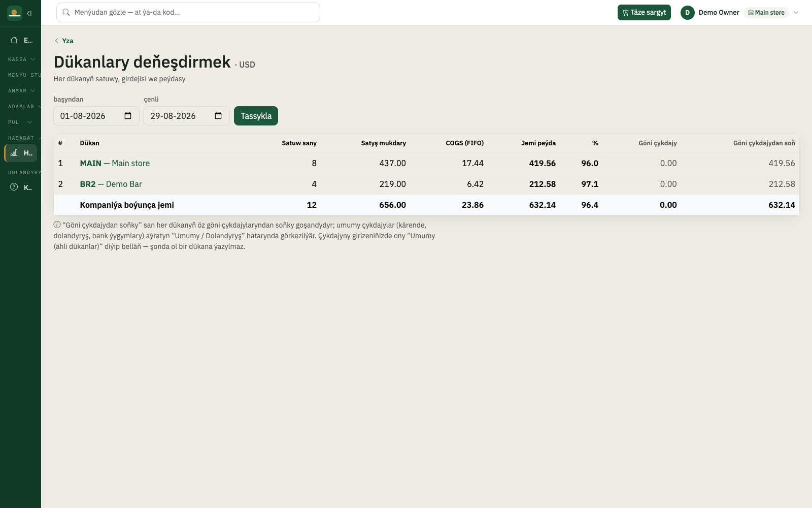The width and height of the screenshot is (812, 508).
Task: Open calendar picker for çenli date
Action: coord(218,116)
